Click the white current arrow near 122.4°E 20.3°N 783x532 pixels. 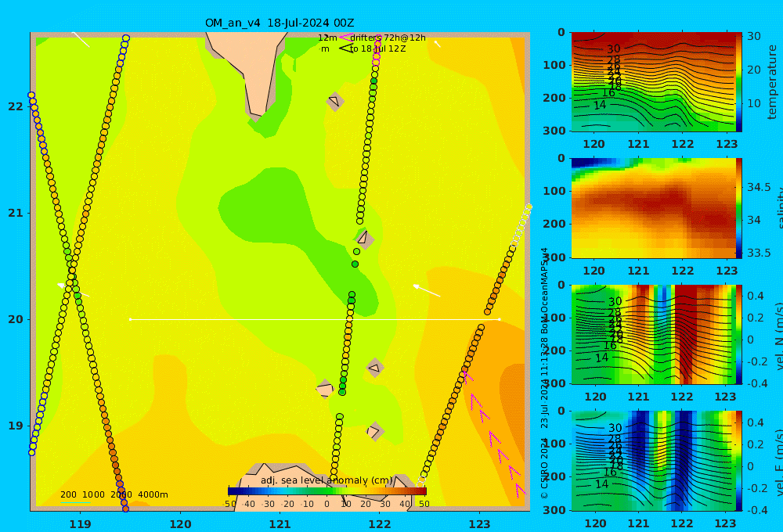click(427, 290)
